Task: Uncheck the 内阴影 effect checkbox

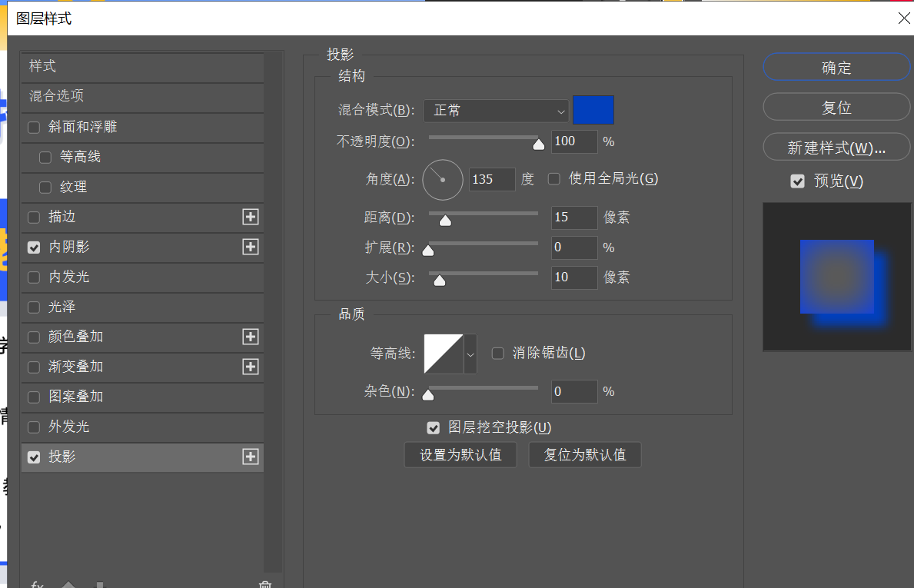Action: (34, 247)
